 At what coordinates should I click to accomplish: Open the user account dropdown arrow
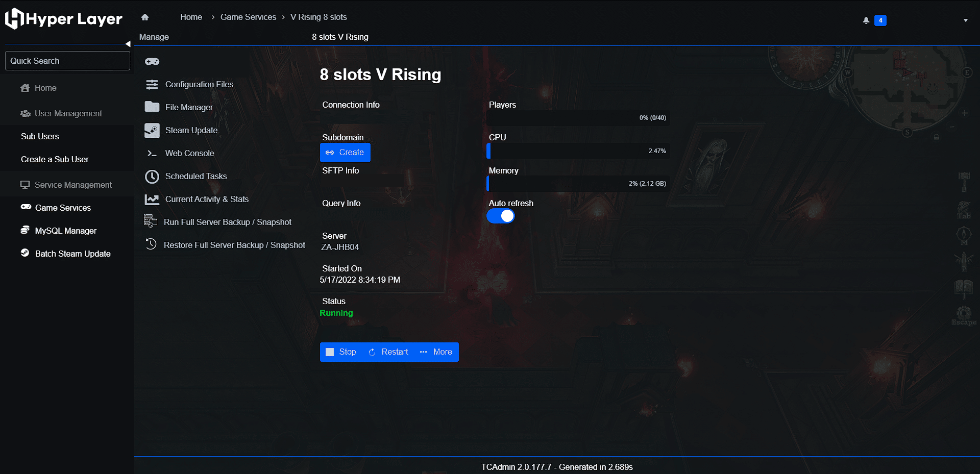tap(966, 20)
